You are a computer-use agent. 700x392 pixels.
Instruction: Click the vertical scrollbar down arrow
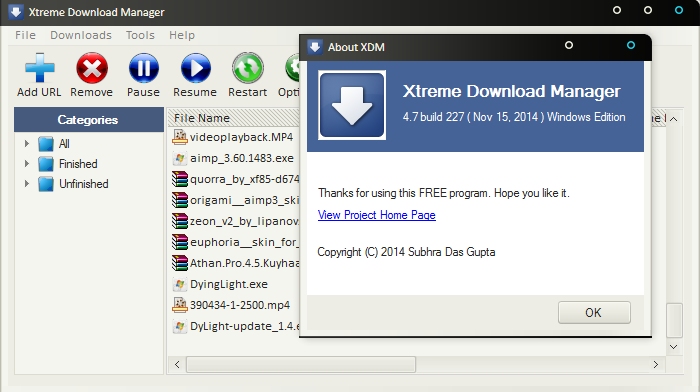(674, 346)
